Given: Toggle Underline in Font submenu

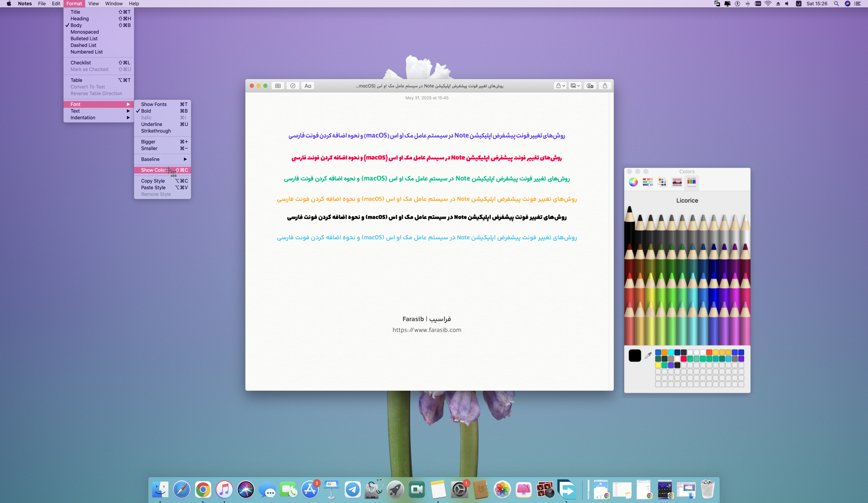Looking at the screenshot, I should (x=162, y=124).
